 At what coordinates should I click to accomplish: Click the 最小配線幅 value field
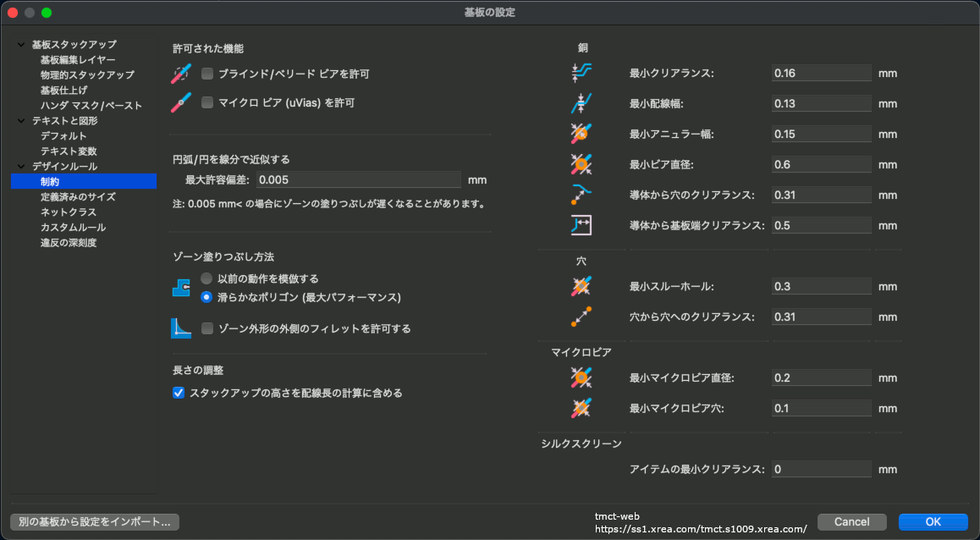[x=821, y=103]
